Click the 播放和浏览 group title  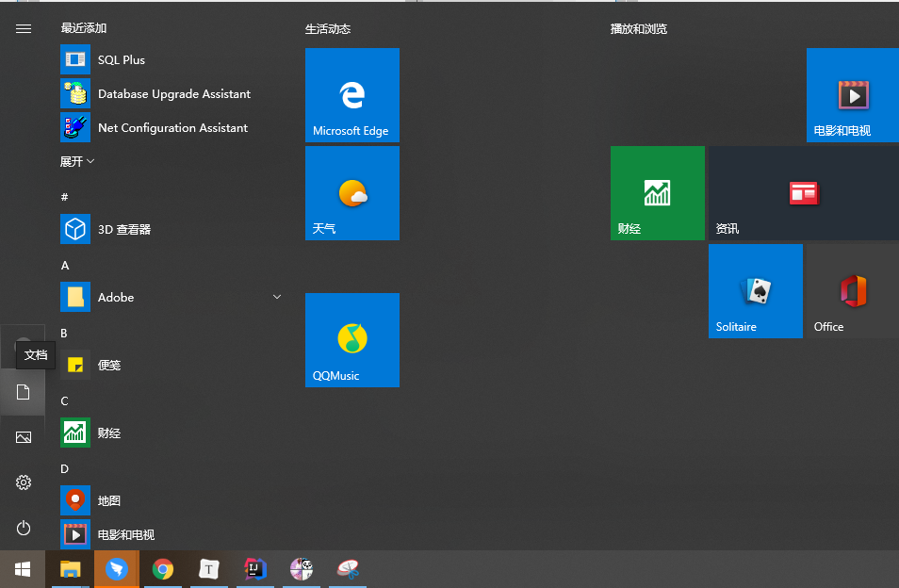pos(638,28)
